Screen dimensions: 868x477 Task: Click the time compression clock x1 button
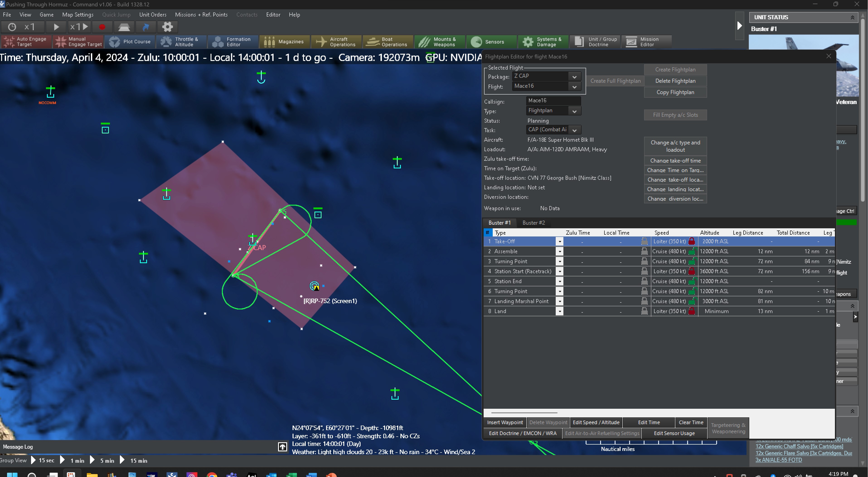coord(23,27)
